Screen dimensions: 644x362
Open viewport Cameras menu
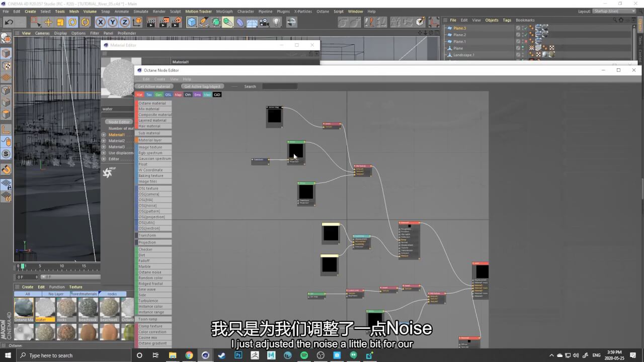click(42, 33)
